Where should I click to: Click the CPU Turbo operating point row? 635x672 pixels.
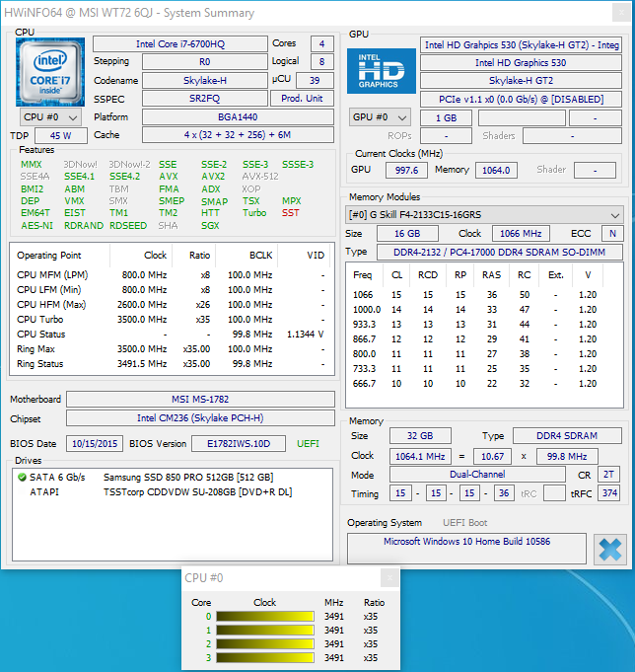pyautogui.click(x=171, y=320)
